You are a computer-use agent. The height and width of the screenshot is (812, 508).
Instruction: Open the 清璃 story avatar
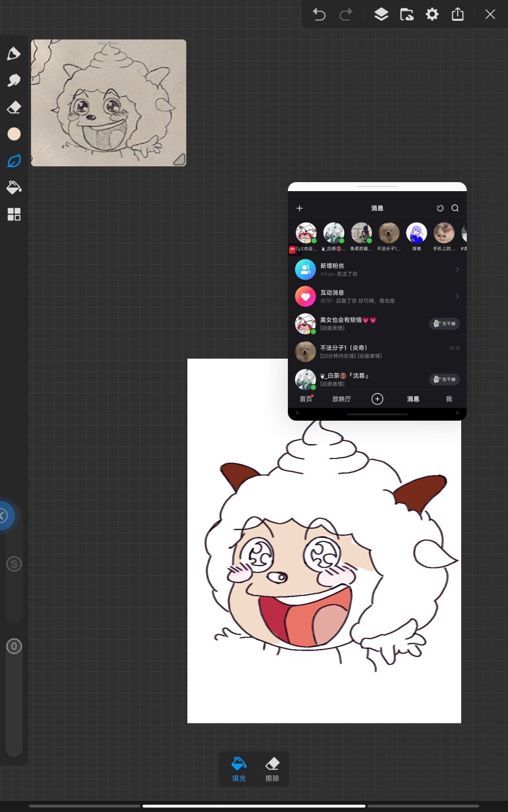pos(417,233)
